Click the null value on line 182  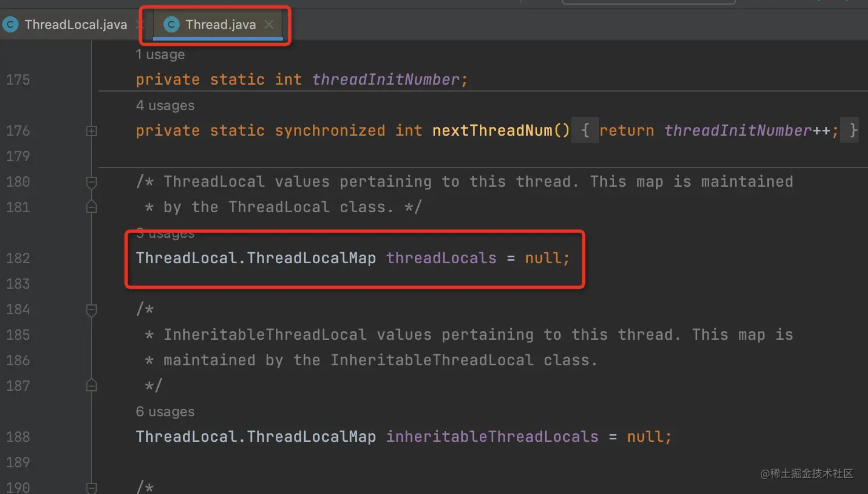[543, 258]
